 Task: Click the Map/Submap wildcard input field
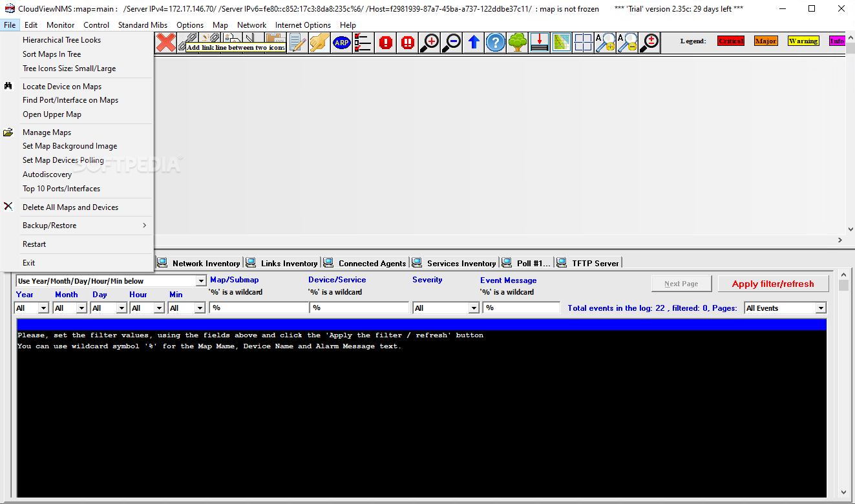pyautogui.click(x=259, y=308)
